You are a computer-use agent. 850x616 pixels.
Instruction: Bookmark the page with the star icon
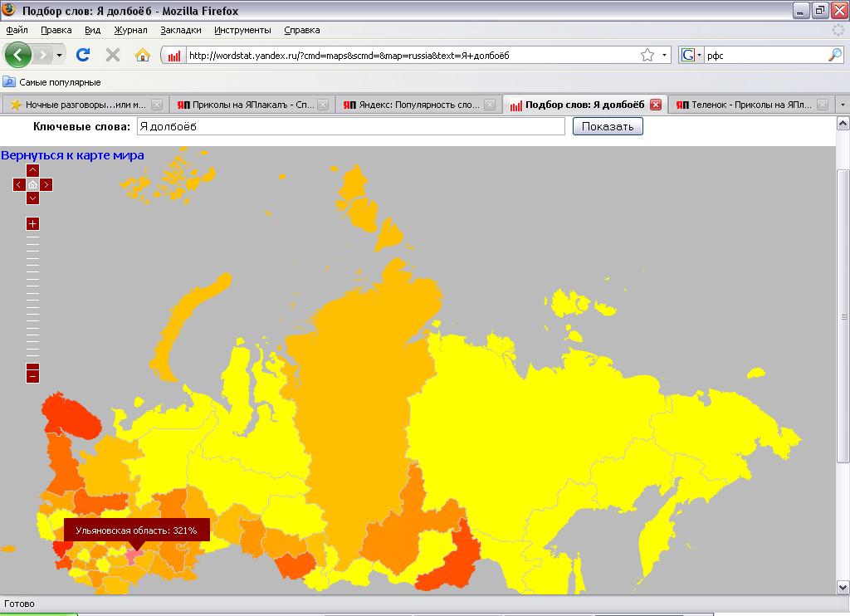coord(647,55)
